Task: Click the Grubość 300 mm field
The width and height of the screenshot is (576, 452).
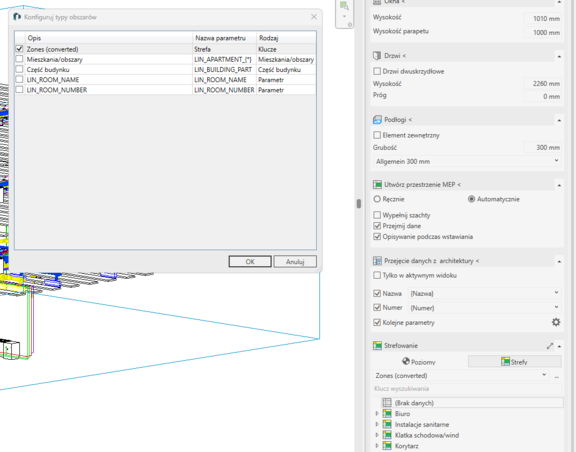Action: (543, 147)
